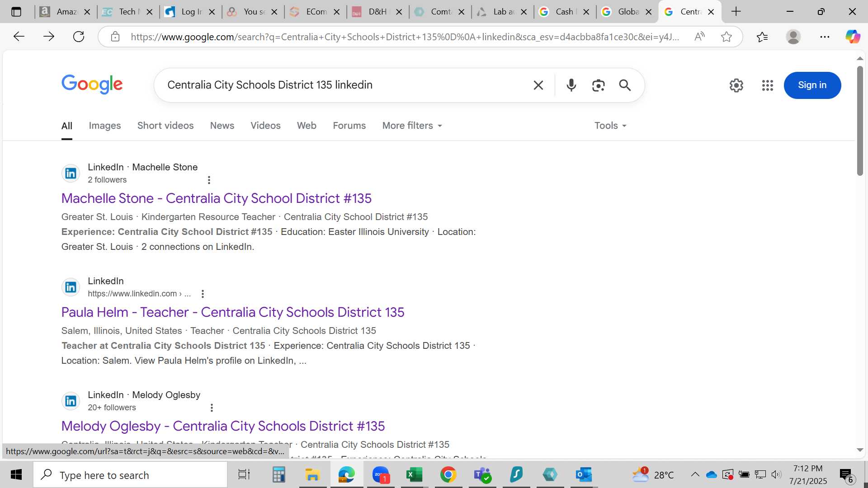Show hidden system tray icons
This screenshot has height=488, width=868.
(695, 474)
